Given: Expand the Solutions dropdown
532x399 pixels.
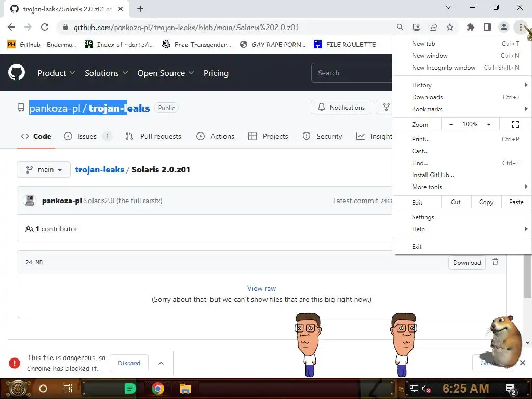Looking at the screenshot, I should (106, 73).
